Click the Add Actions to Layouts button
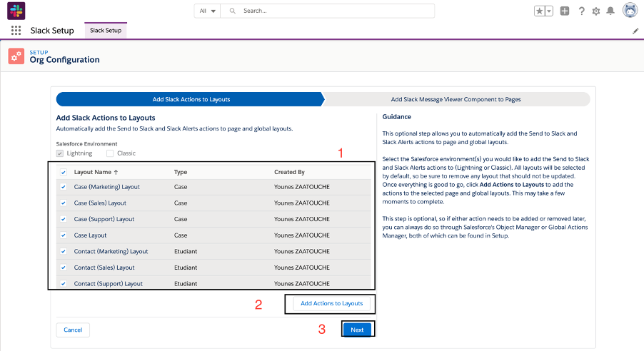Viewport: 644px width, 351px height. (x=331, y=303)
